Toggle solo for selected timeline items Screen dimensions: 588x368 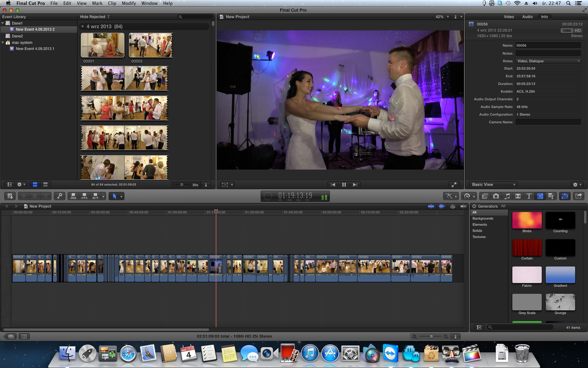click(453, 206)
